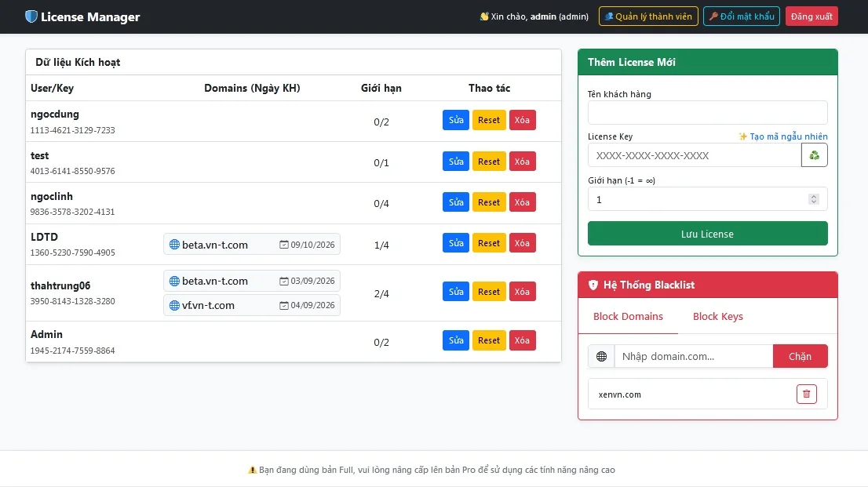Delete xenvn.com from blacklist with trash icon
This screenshot has height=487, width=868.
[x=807, y=394]
